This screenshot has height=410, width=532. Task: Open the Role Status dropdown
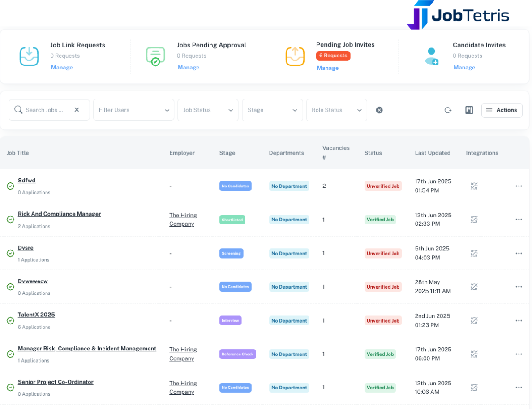click(337, 110)
